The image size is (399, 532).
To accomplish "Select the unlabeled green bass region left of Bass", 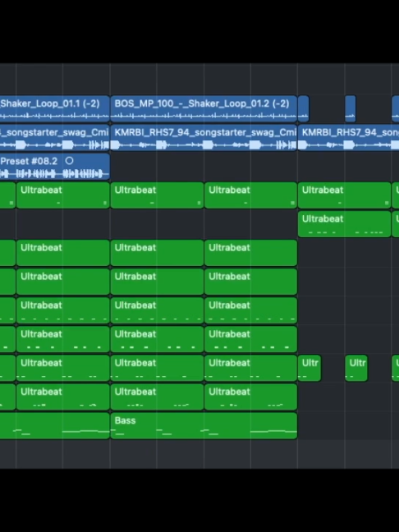I will (55, 426).
